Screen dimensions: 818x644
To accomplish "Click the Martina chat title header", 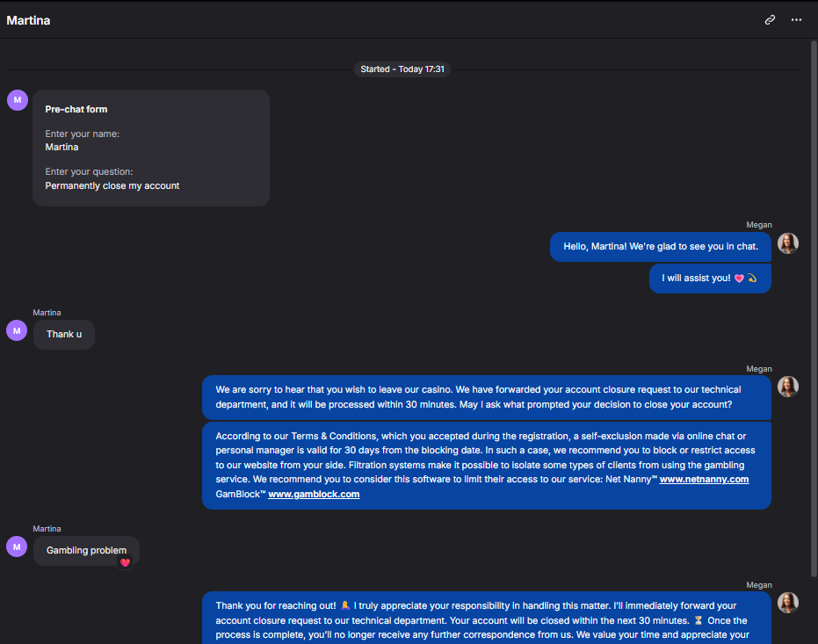I will 28,20.
